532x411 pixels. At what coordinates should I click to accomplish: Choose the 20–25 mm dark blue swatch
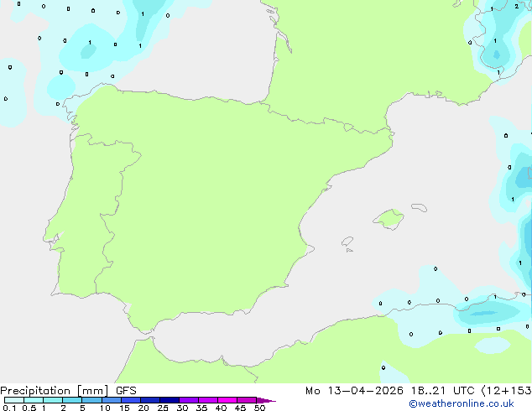(150, 400)
